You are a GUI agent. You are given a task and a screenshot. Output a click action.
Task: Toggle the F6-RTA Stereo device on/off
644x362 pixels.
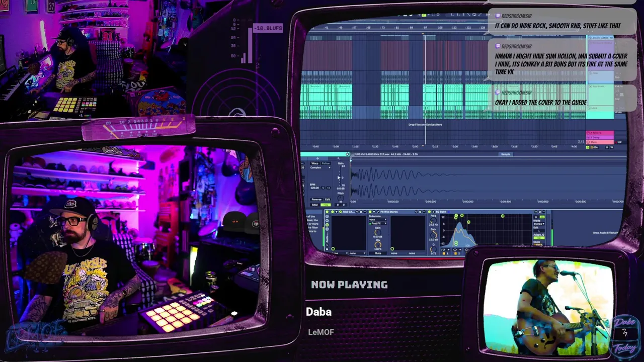click(x=370, y=212)
